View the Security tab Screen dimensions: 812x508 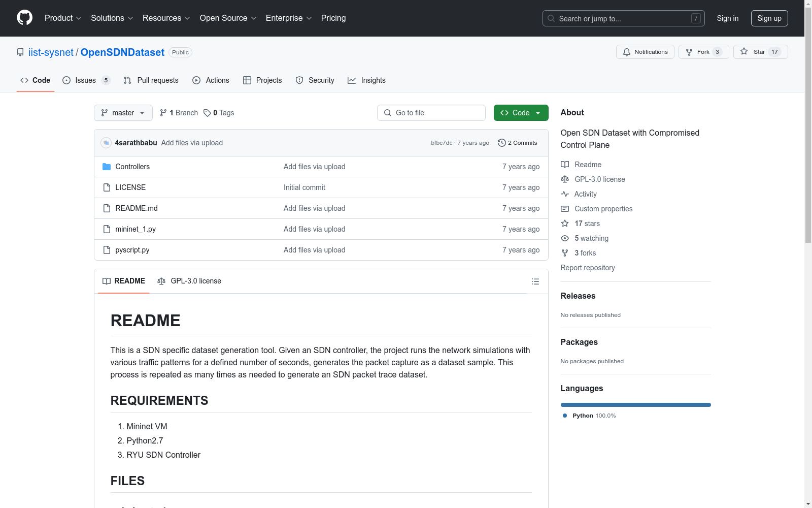(315, 80)
